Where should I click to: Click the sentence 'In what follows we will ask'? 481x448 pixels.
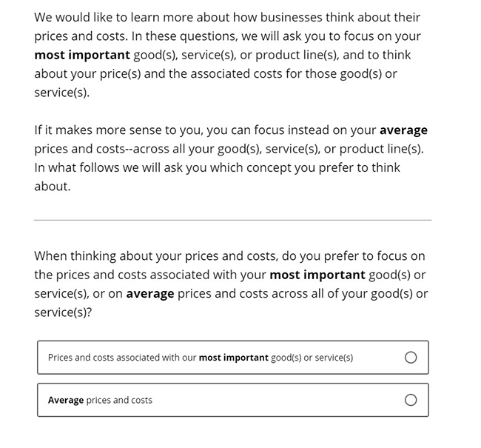point(217,167)
